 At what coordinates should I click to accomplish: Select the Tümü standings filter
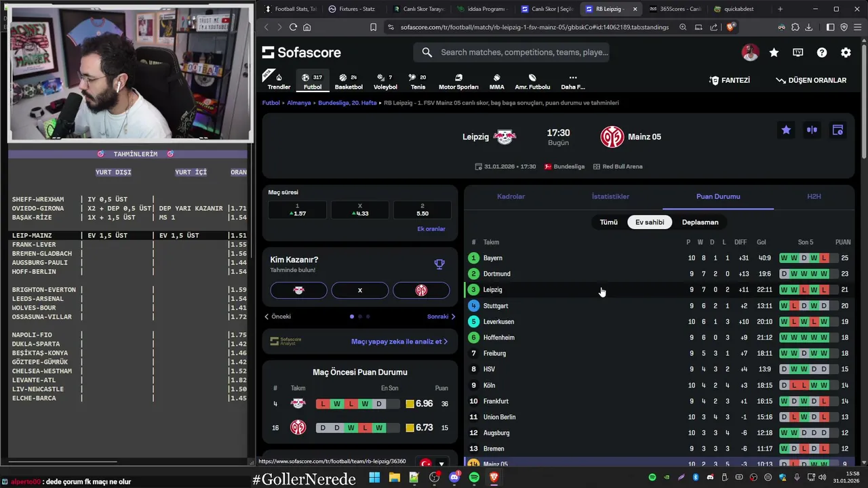point(608,222)
